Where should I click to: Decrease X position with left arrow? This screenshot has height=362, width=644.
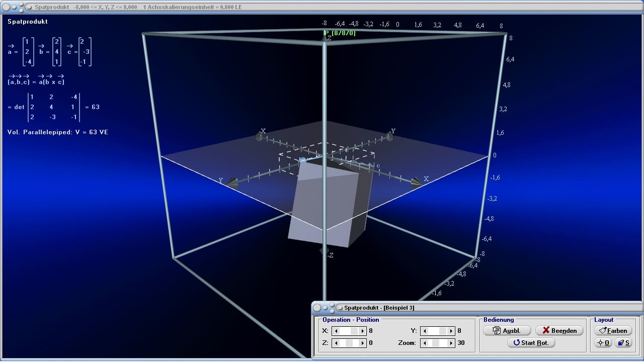point(336,331)
